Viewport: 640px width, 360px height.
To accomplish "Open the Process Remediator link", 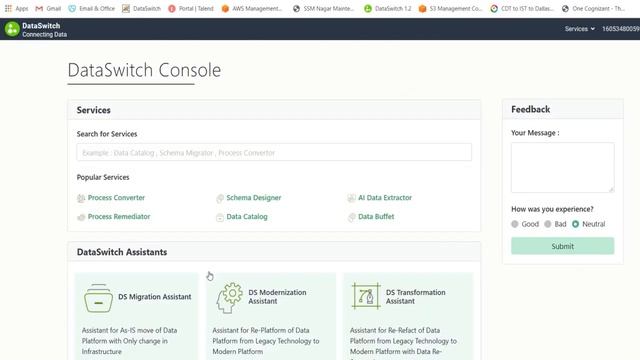I will (119, 217).
